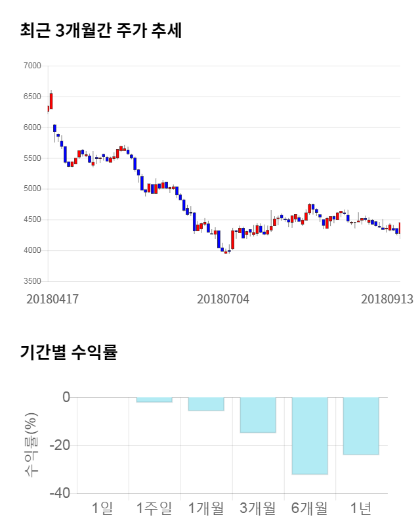Click the 7000 price axis label
Image resolution: width=420 pixels, height=532 pixels.
pos(31,66)
